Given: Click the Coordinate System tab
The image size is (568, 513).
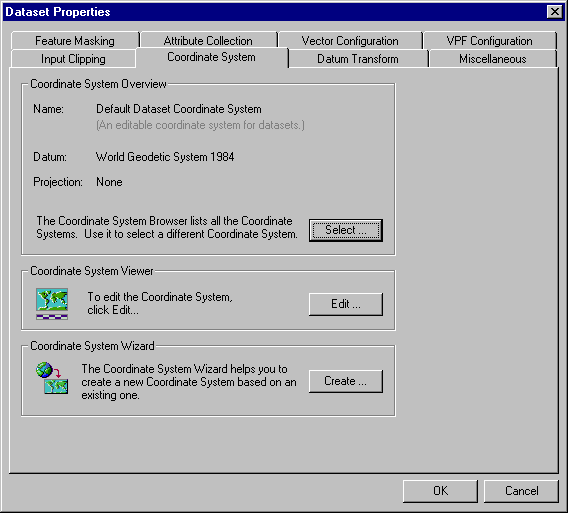Looking at the screenshot, I should [x=212, y=57].
